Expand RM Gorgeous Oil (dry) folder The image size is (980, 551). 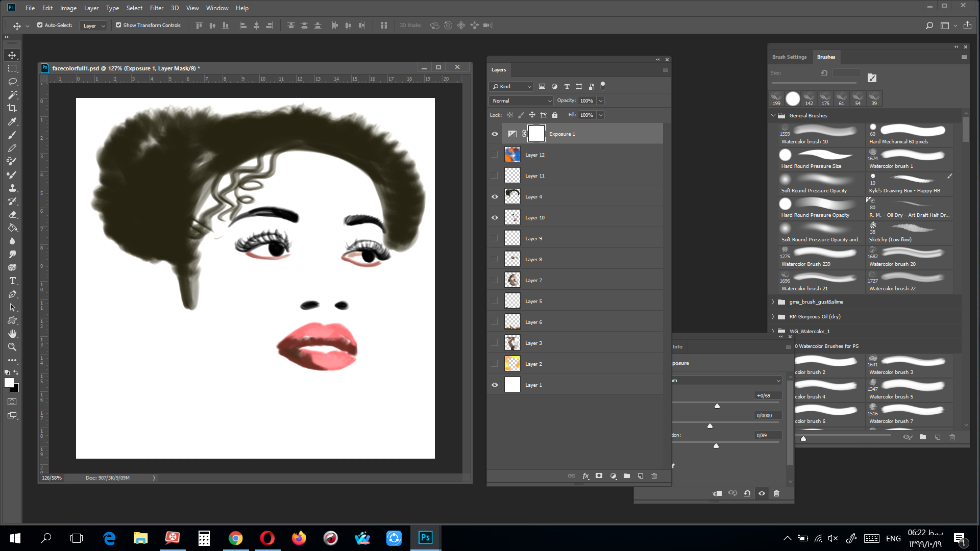click(x=773, y=317)
